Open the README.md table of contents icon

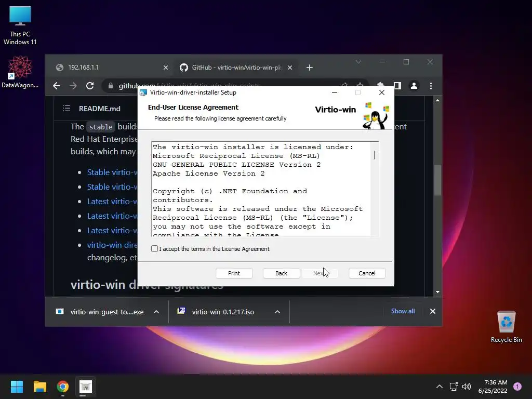(x=66, y=108)
